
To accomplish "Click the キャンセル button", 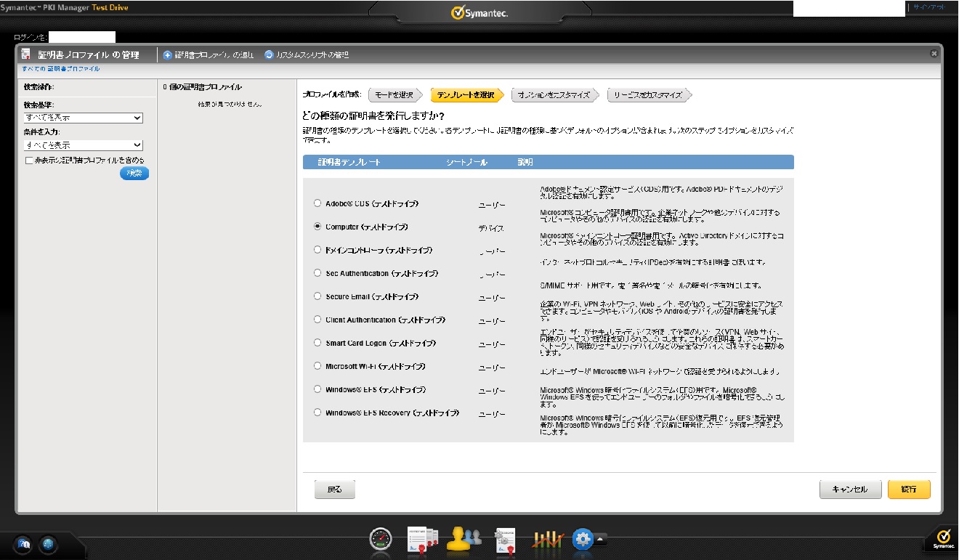I will 849,490.
